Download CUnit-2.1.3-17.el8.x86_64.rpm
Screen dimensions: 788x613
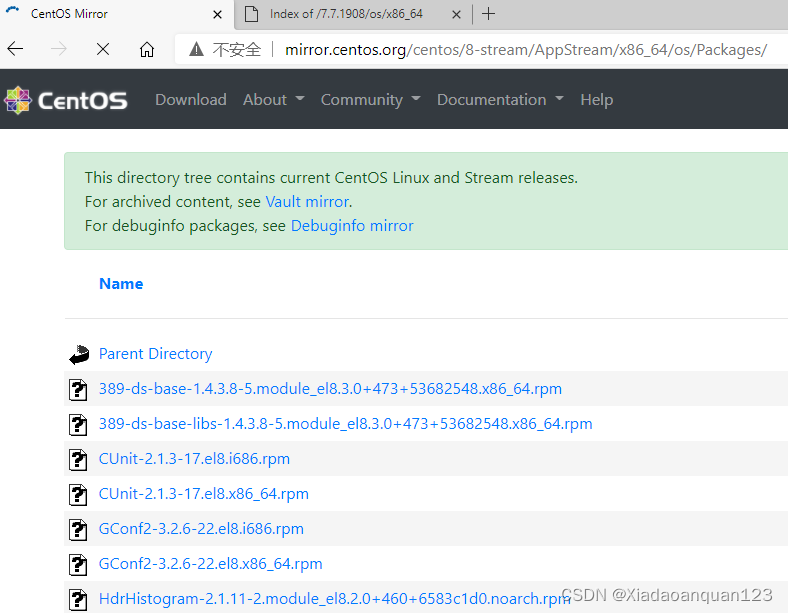(x=204, y=494)
